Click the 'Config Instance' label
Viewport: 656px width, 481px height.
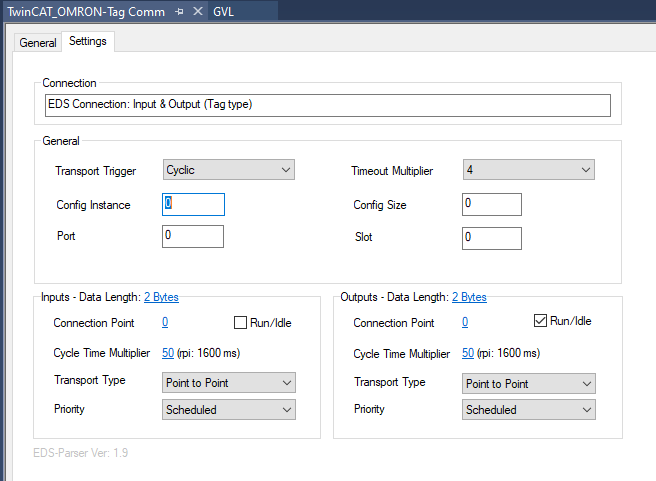coord(93,205)
